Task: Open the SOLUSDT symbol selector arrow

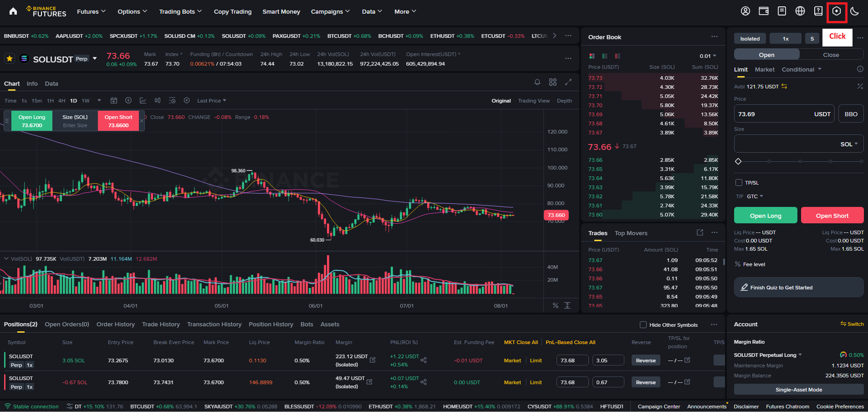Action: [x=95, y=58]
